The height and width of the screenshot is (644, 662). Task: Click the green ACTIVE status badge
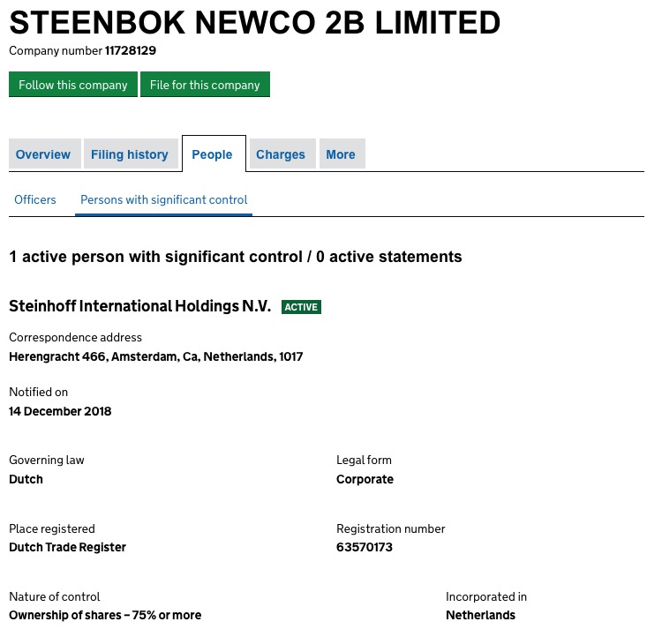pos(301,307)
